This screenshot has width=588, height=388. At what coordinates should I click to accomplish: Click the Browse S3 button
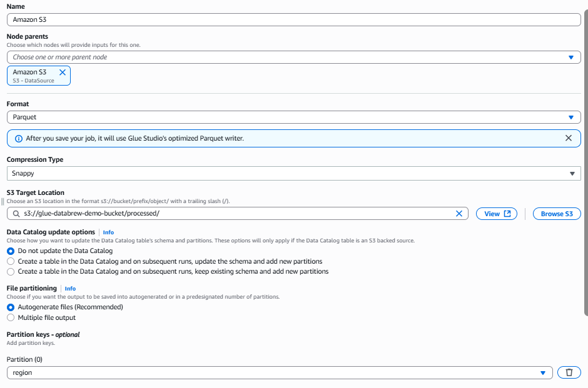(556, 214)
